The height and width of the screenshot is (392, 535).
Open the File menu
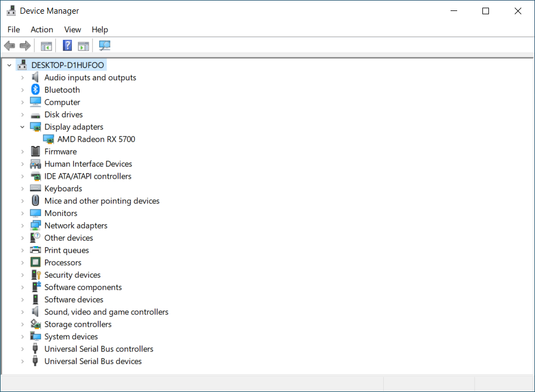13,30
